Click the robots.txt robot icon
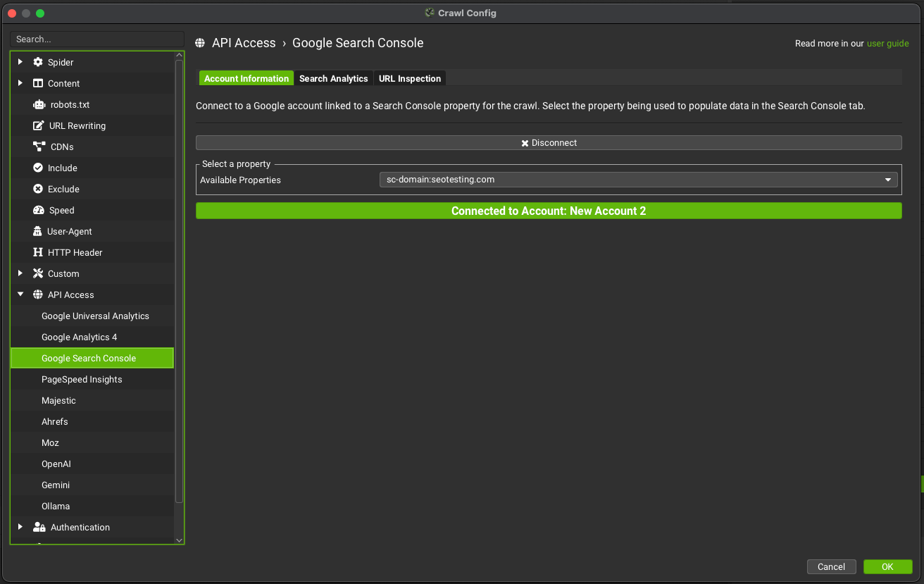The width and height of the screenshot is (924, 584). click(x=39, y=104)
